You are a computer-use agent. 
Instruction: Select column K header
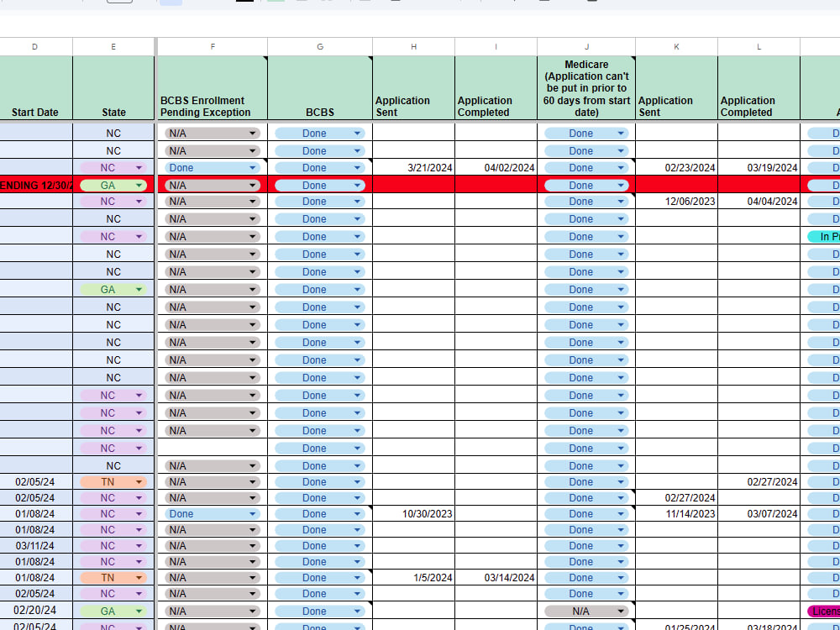pos(676,47)
